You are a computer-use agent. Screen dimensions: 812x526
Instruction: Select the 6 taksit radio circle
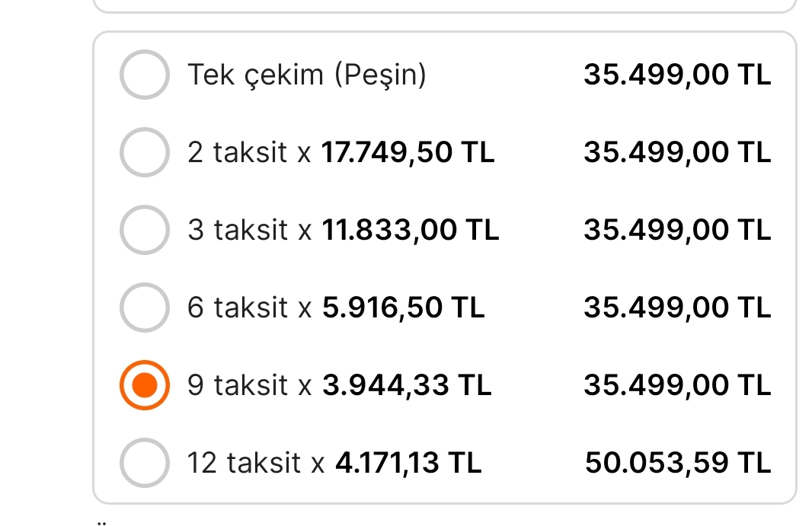144,308
